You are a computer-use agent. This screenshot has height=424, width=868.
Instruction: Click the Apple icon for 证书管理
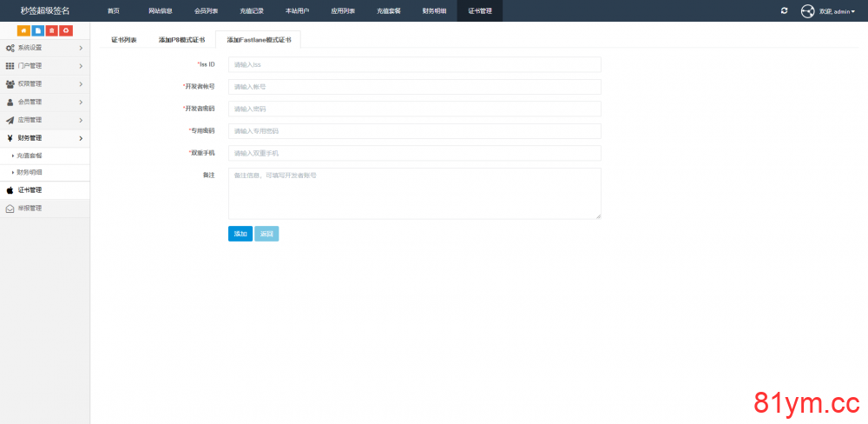pyautogui.click(x=10, y=190)
